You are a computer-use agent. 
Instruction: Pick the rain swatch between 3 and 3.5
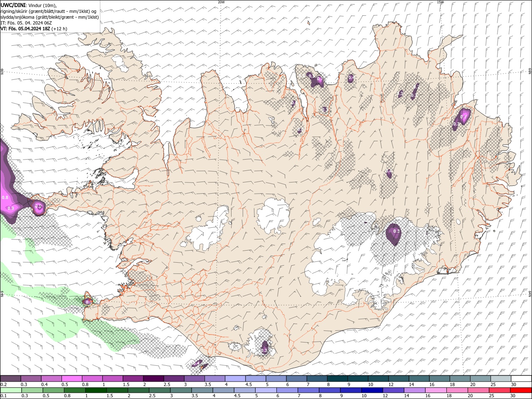[181, 390]
